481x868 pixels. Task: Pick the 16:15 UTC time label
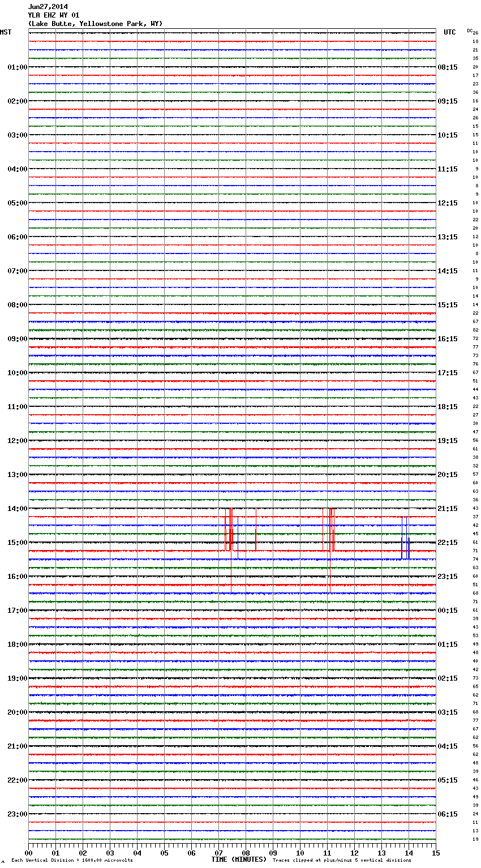point(448,339)
